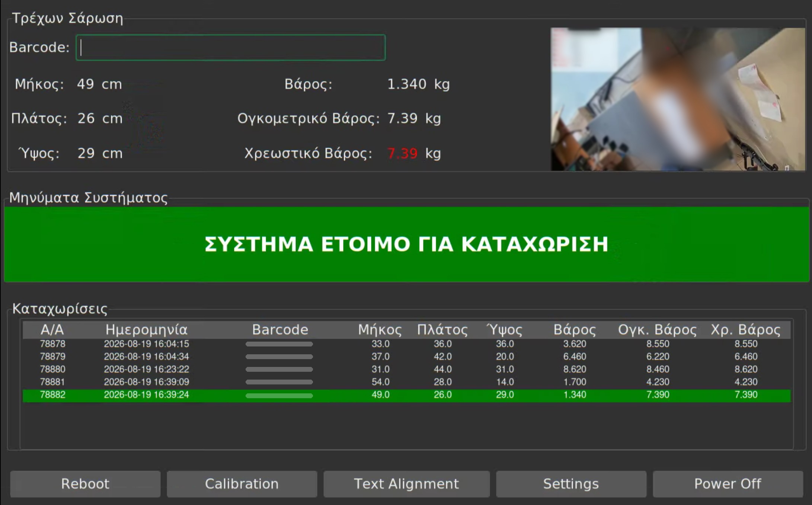Click the Power Off button
The width and height of the screenshot is (812, 505).
tap(728, 484)
